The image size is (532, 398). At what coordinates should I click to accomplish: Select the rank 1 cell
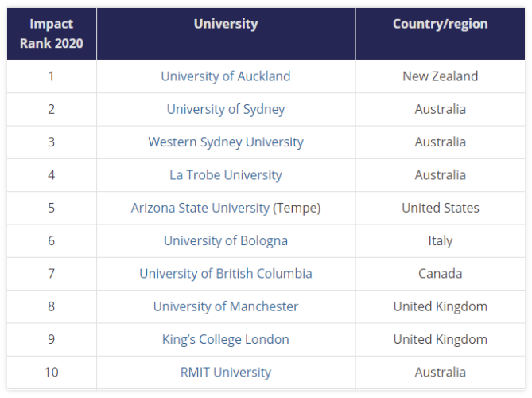tap(52, 76)
